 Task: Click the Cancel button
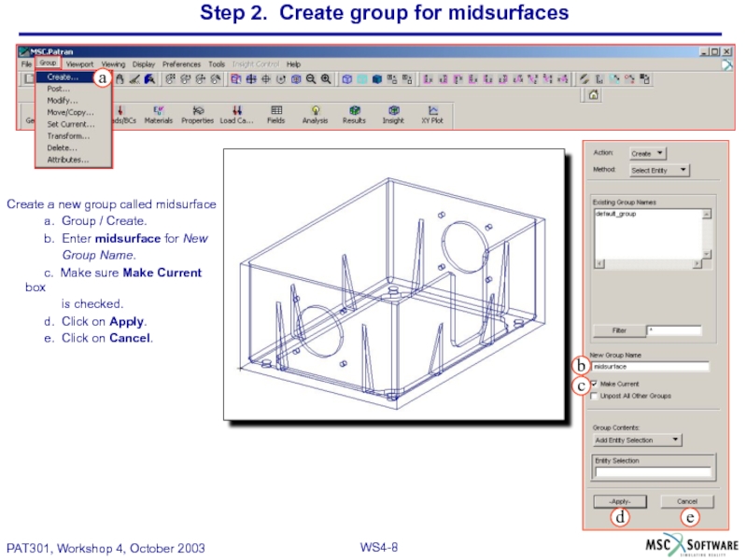pyautogui.click(x=687, y=501)
